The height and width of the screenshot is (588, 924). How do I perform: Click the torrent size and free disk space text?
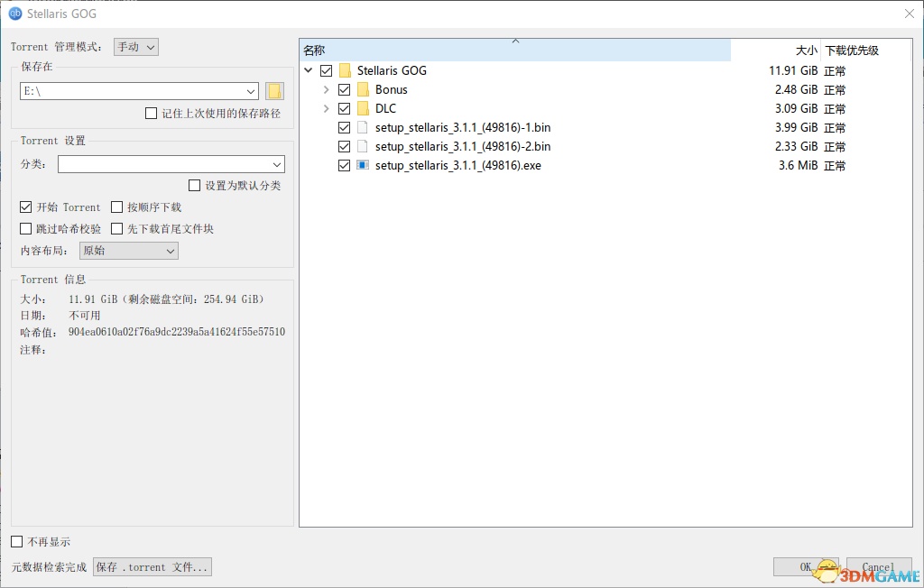tap(167, 299)
